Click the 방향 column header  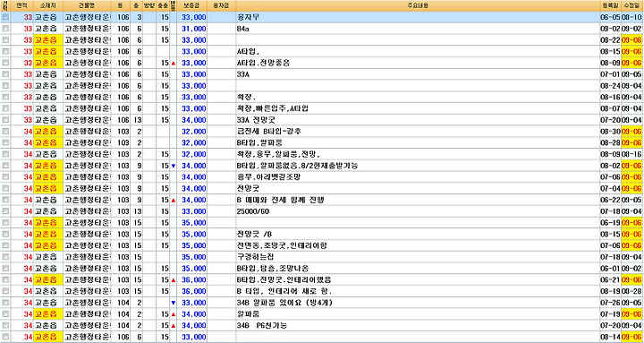(x=148, y=5)
